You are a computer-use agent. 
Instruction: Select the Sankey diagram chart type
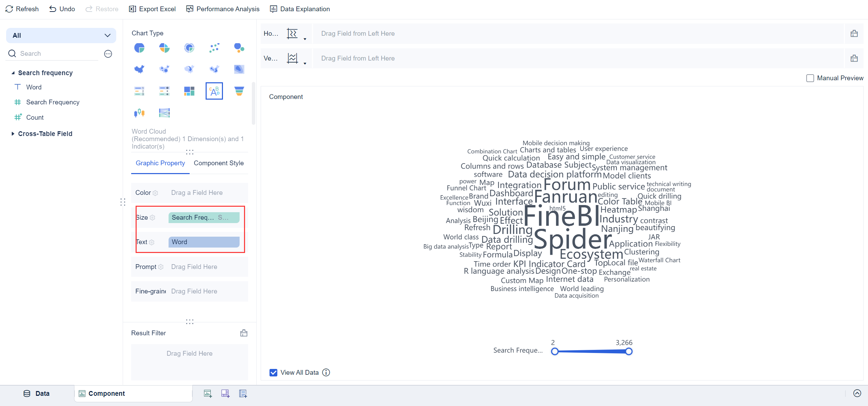tap(164, 113)
